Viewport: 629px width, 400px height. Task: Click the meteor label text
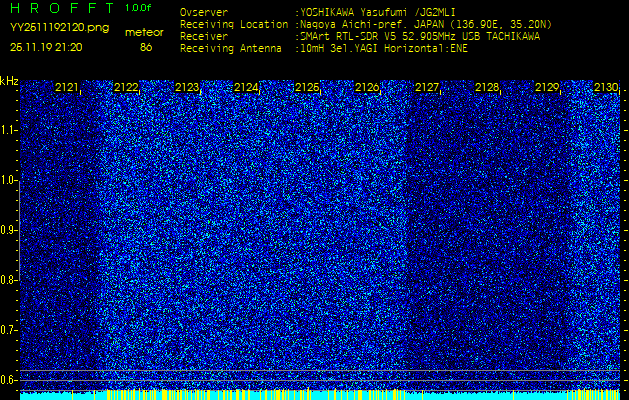pyautogui.click(x=144, y=33)
